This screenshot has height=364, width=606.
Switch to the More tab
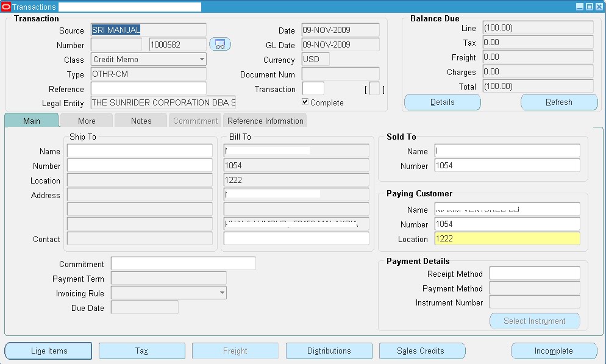[x=85, y=120]
